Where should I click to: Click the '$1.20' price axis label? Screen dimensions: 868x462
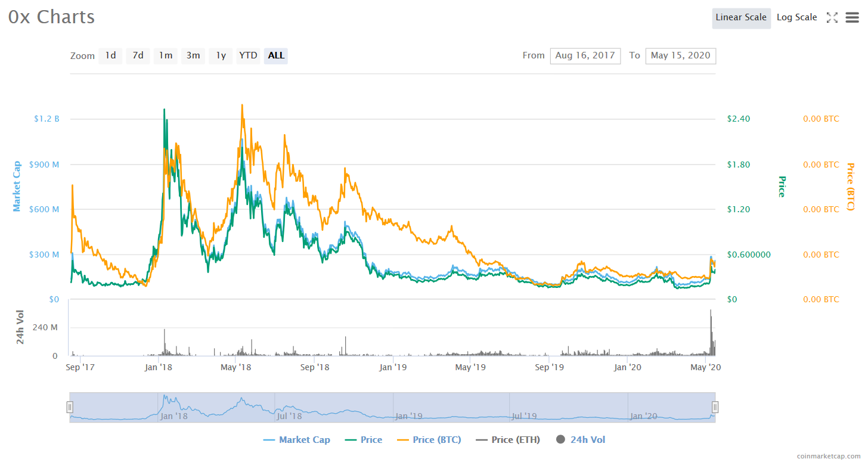tap(739, 209)
